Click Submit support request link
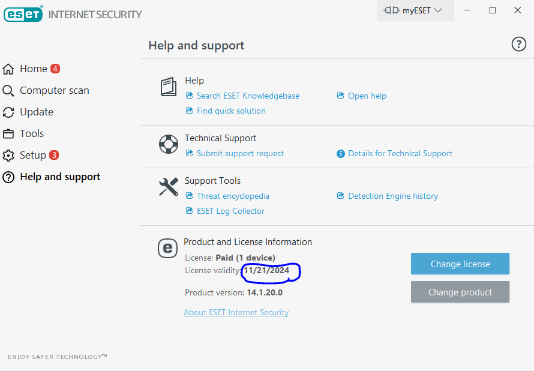This screenshot has width=534, height=372. point(240,153)
